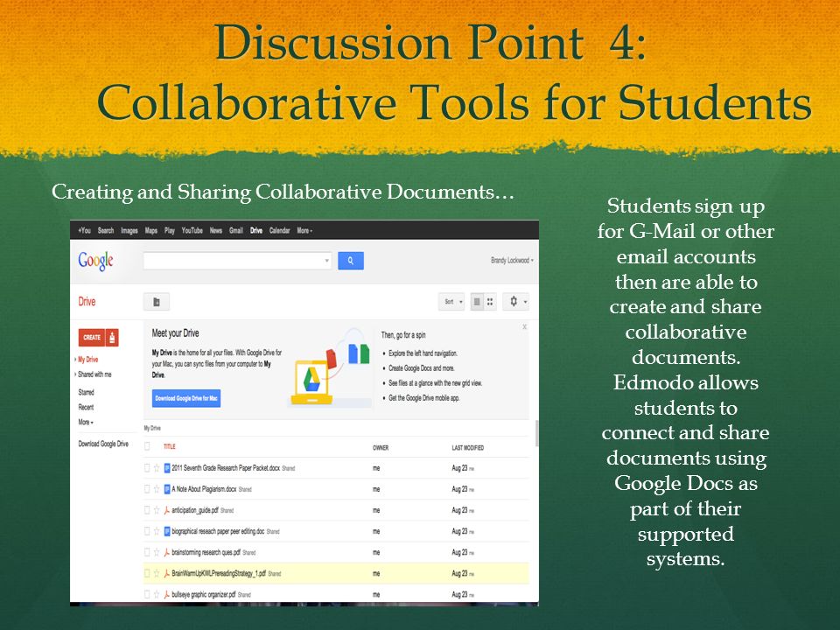Open Maps in the top bar
Viewport: 840px width, 630px height.
point(151,231)
